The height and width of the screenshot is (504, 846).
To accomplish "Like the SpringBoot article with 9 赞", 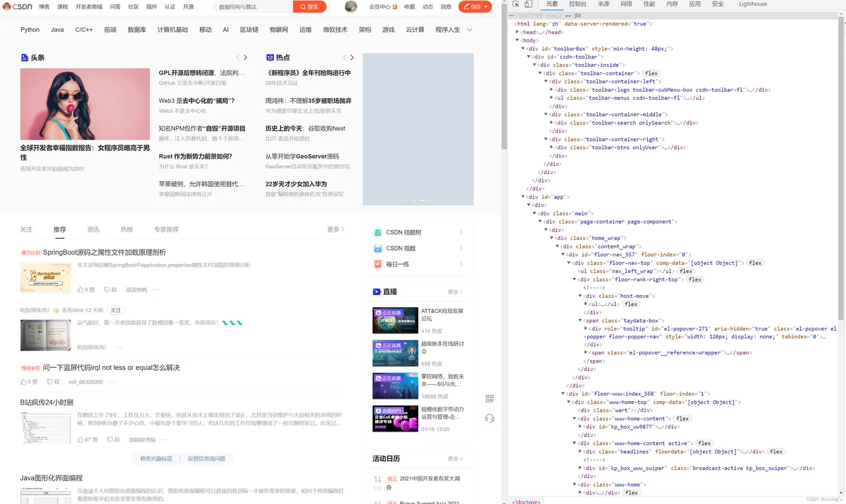I will pos(86,289).
